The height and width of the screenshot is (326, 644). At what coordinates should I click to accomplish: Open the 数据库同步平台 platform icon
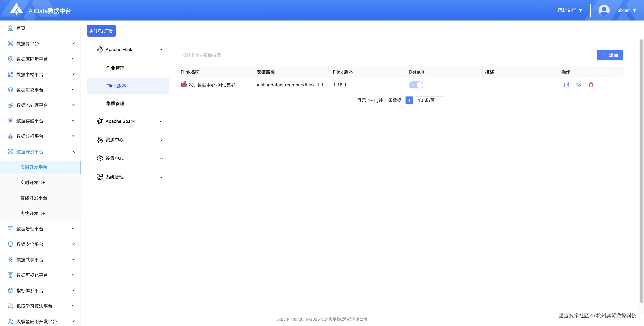[x=10, y=59]
